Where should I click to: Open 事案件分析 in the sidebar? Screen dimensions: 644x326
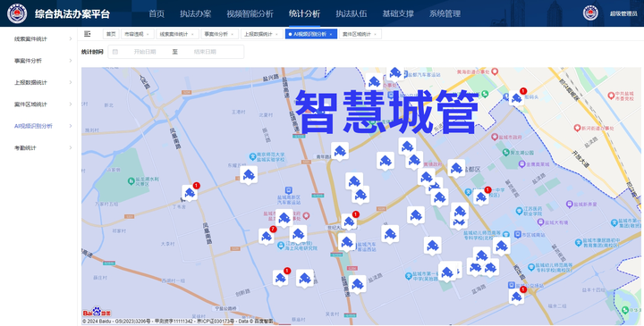(x=28, y=61)
